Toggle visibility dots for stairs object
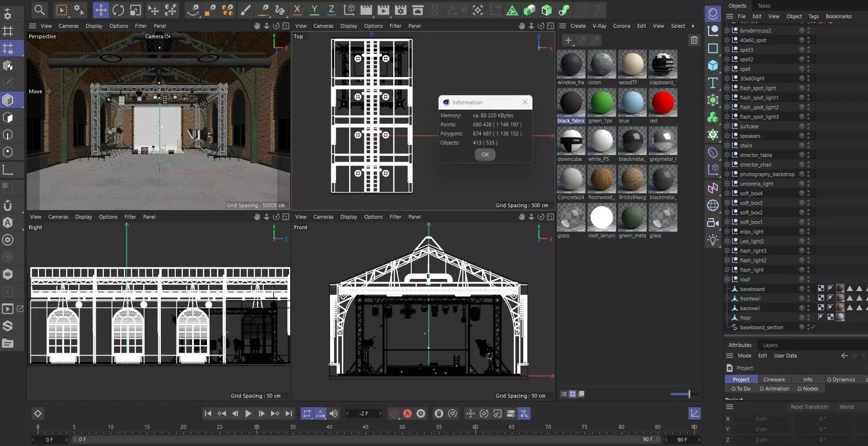This screenshot has width=868, height=446. (x=809, y=145)
